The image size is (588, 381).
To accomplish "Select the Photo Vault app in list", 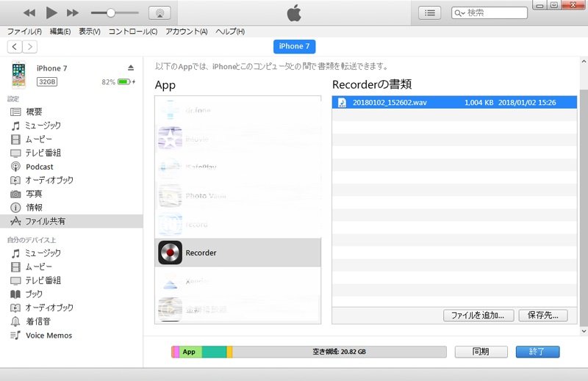I will tap(237, 195).
